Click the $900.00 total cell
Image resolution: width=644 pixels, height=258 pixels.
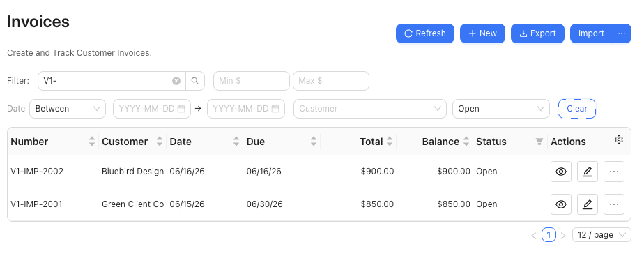click(x=378, y=172)
